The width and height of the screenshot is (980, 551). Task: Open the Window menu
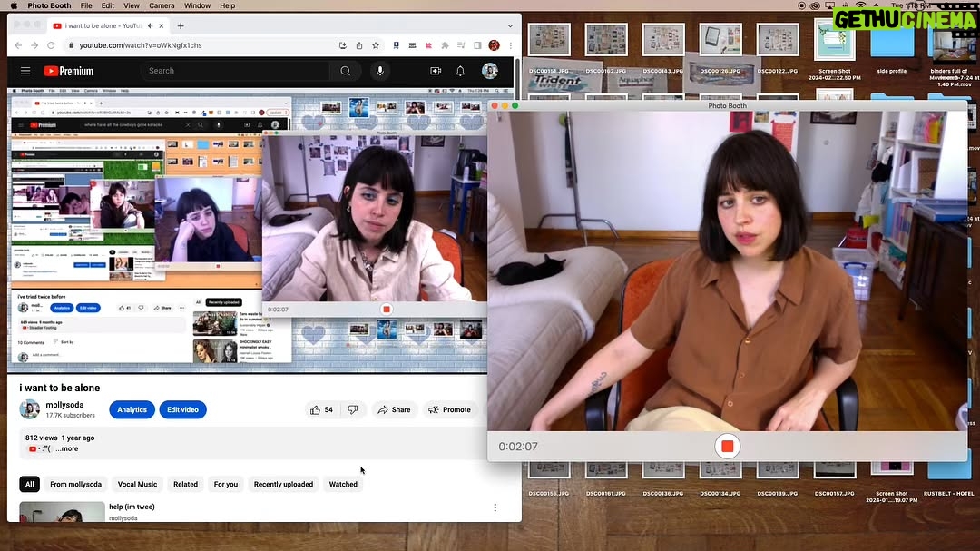(198, 5)
